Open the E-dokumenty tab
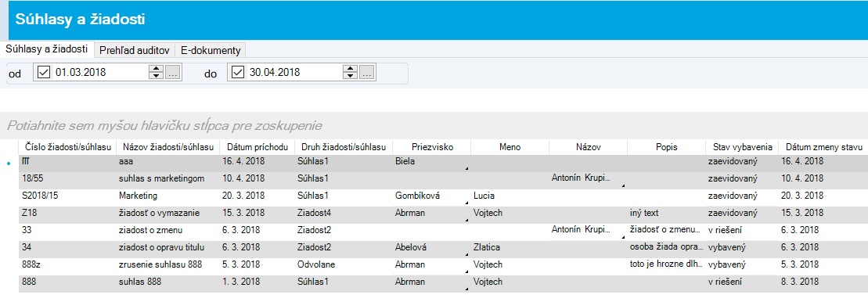 pyautogui.click(x=211, y=50)
